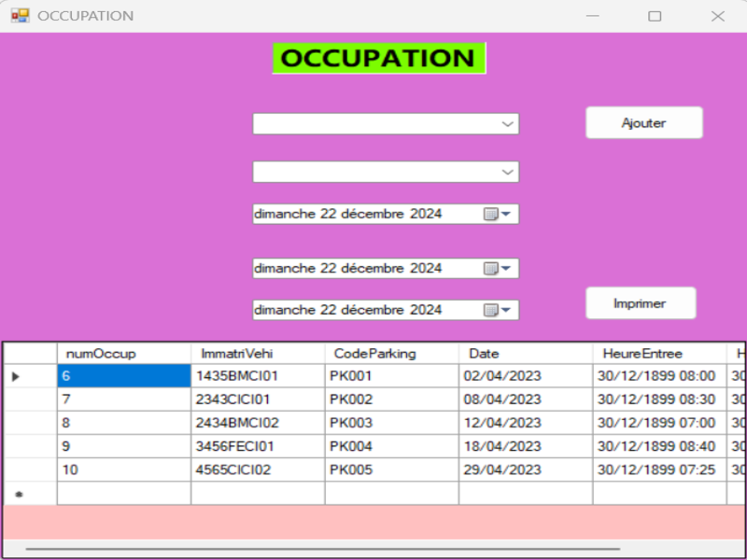Select the date cell 29/04/2023
Viewport: 747px width, 560px height.
click(525, 469)
